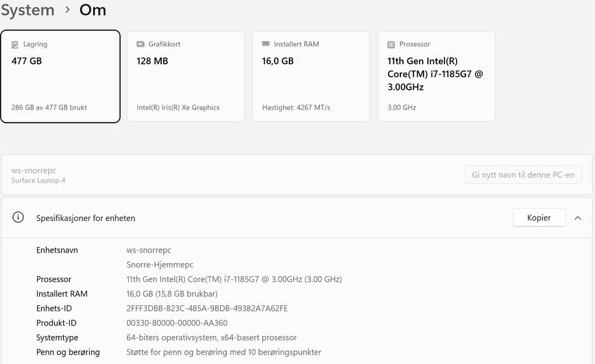Click the Kopier button
This screenshot has height=364, width=595.
[x=539, y=218]
